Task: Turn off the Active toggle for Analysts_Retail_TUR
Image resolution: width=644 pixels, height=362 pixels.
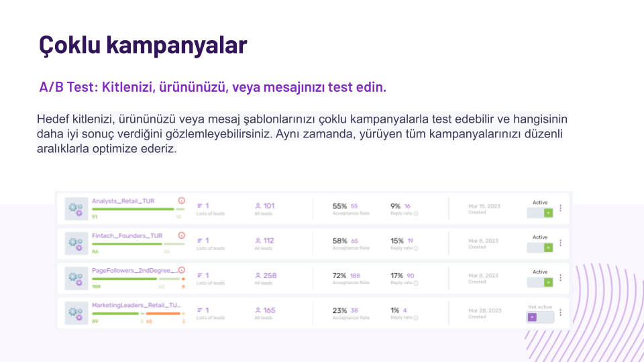Action: [540, 213]
